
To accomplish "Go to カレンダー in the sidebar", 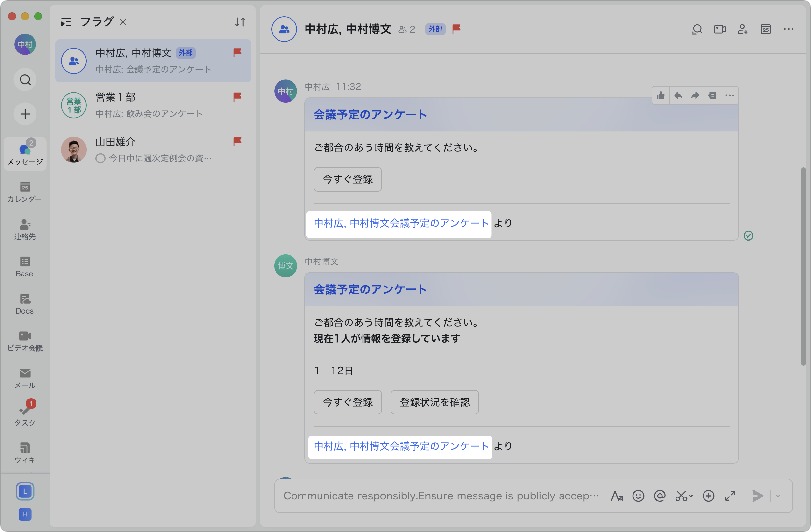I will [x=24, y=192].
